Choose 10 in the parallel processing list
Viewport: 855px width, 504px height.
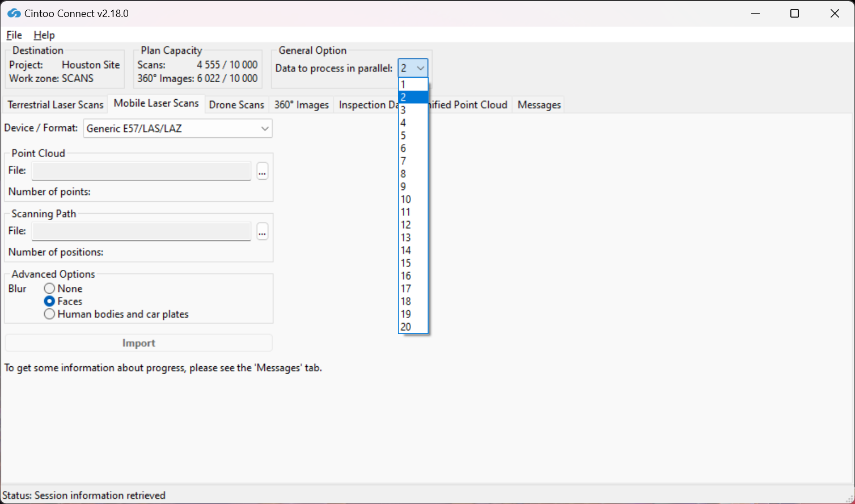[x=413, y=200]
